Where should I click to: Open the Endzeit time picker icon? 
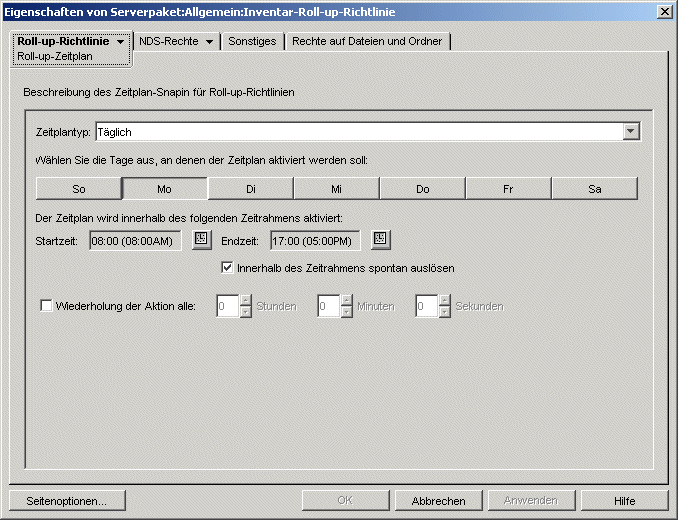point(381,239)
